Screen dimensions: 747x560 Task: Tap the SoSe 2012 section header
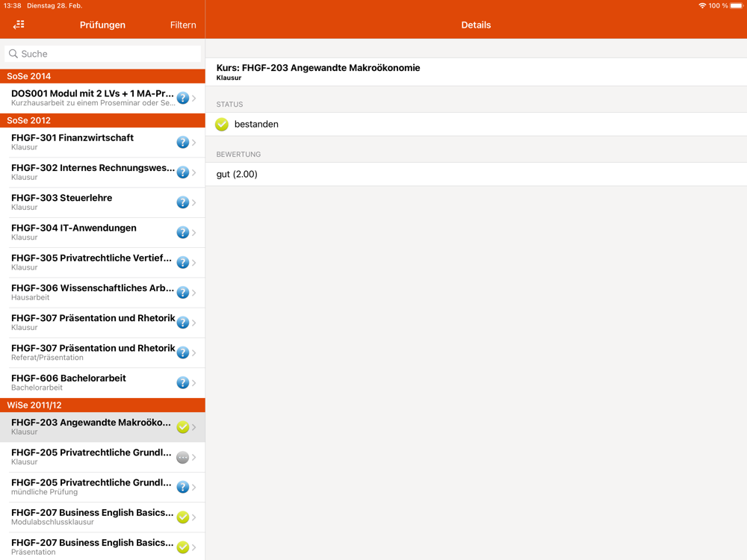click(x=102, y=120)
